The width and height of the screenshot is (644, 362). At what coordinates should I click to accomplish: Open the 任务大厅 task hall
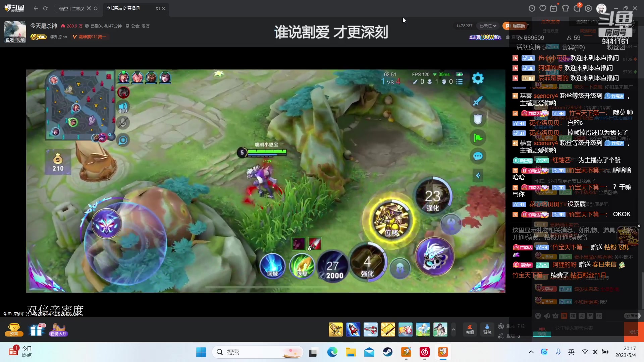[58, 329]
